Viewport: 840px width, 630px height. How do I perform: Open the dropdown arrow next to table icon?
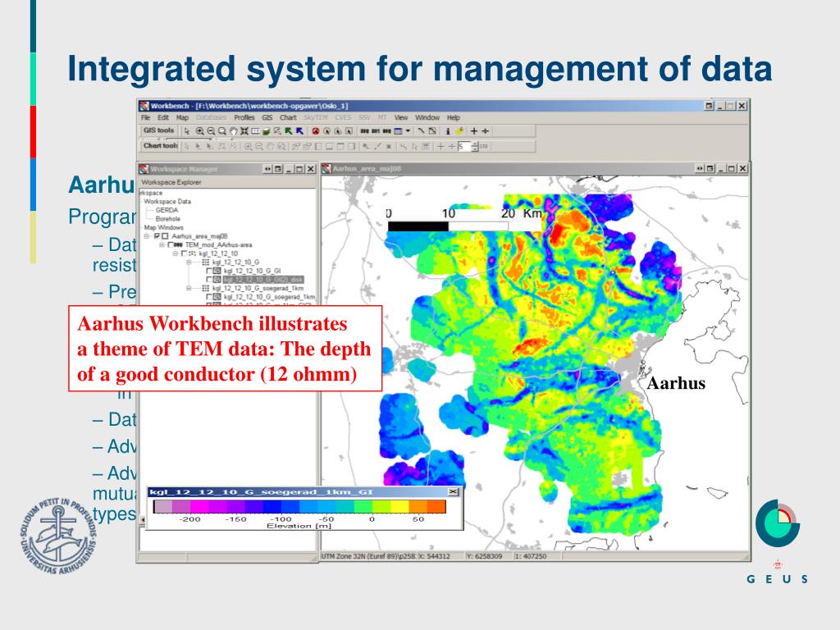(x=408, y=130)
